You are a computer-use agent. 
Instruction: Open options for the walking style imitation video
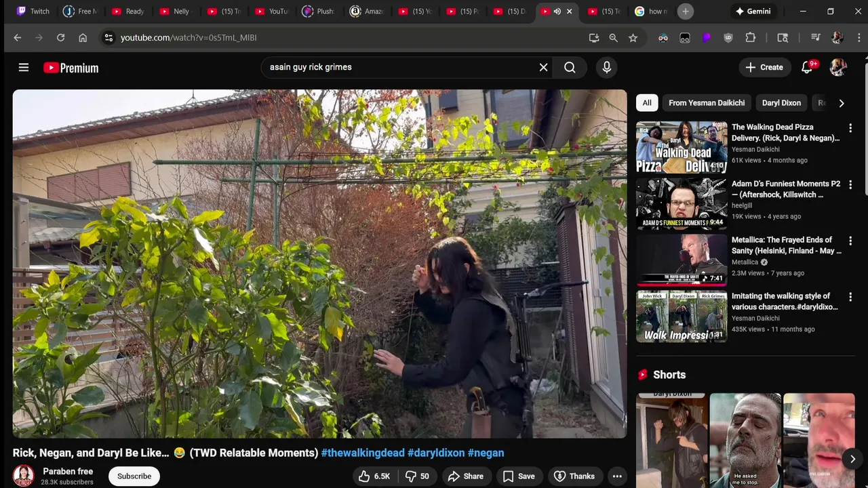(850, 297)
